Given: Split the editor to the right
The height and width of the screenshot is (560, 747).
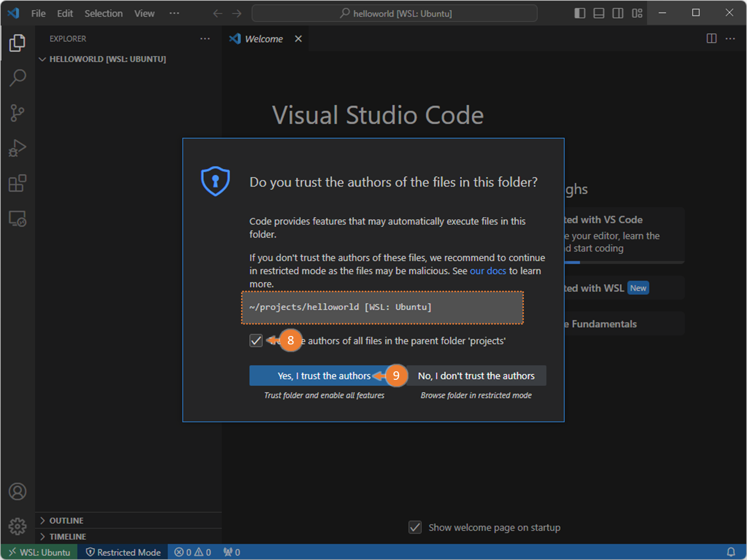Looking at the screenshot, I should tap(712, 38).
